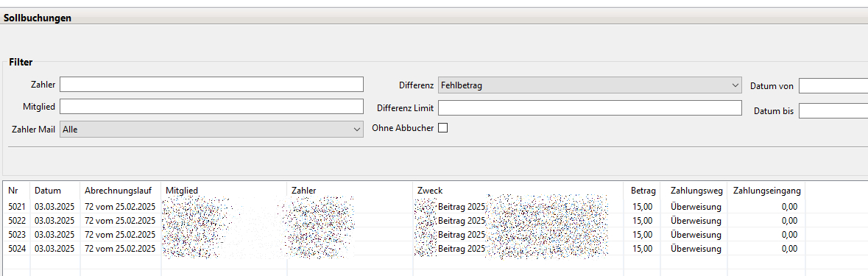Sort by the Zahlungseingang column header
Screen dimensions: 868x276
pos(766,191)
